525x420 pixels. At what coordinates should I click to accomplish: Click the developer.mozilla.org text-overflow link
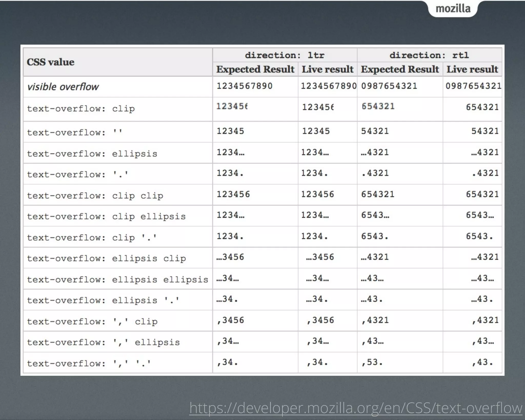pyautogui.click(x=355, y=408)
